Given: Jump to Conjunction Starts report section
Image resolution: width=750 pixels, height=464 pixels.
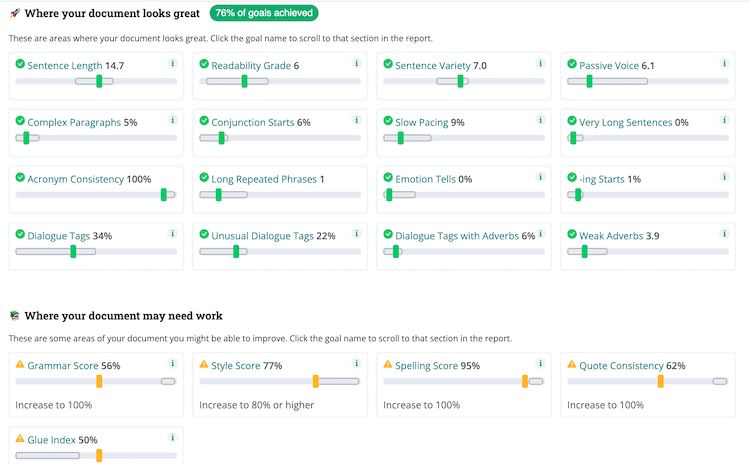Looking at the screenshot, I should pos(252,122).
